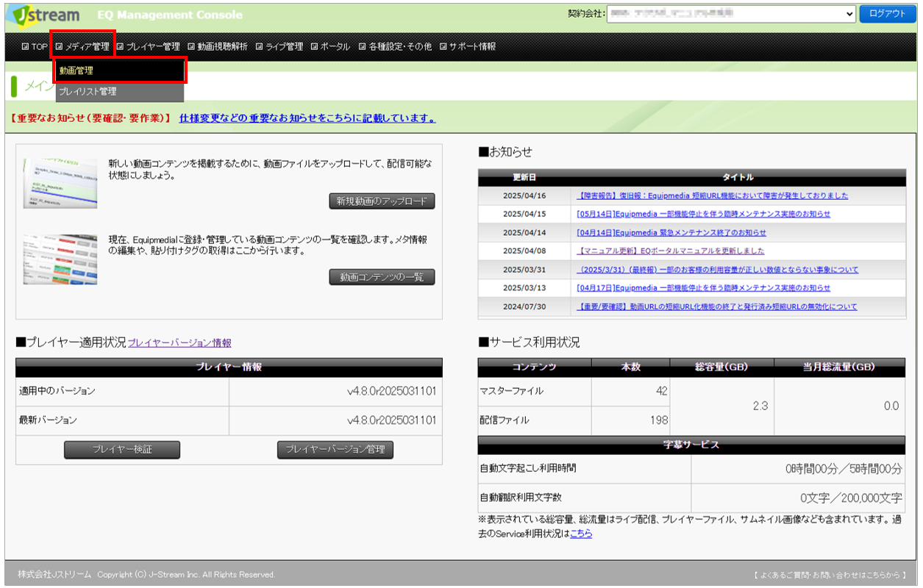The width and height of the screenshot is (923, 588).
Task: Click the J-Stream logo icon
Action: pos(46,15)
